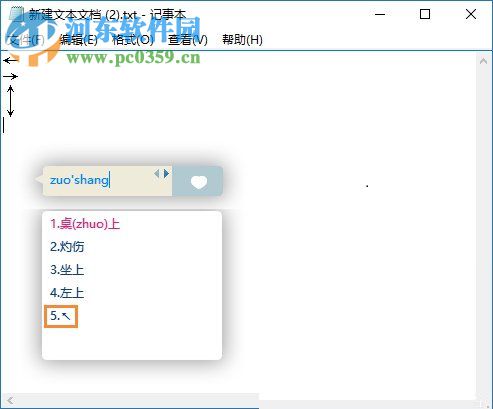The image size is (493, 409).
Task: Click the vertical scrollbar up arrow
Action: click(483, 61)
